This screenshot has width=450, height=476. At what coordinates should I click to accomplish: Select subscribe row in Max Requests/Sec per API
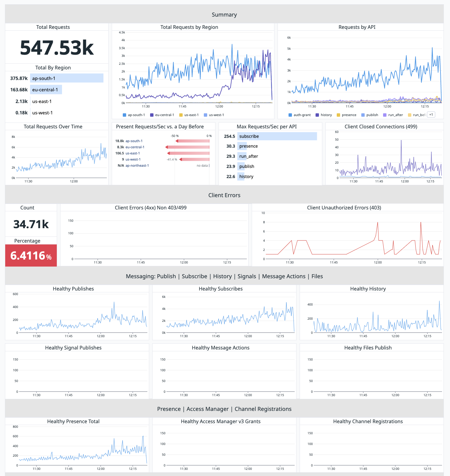[270, 136]
